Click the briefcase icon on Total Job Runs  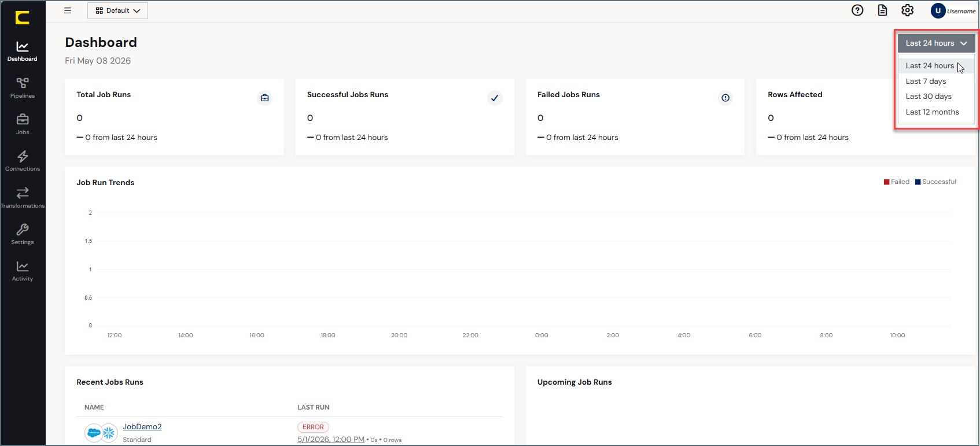coord(264,98)
